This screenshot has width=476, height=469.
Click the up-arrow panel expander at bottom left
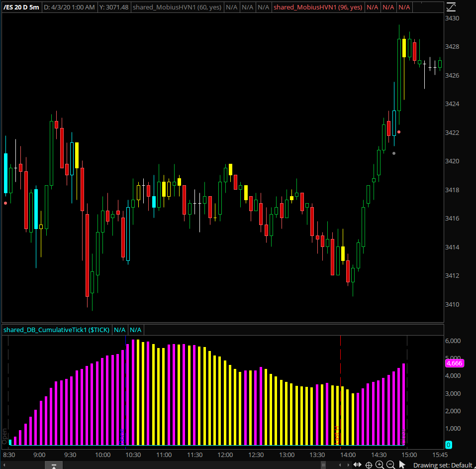pos(54,466)
